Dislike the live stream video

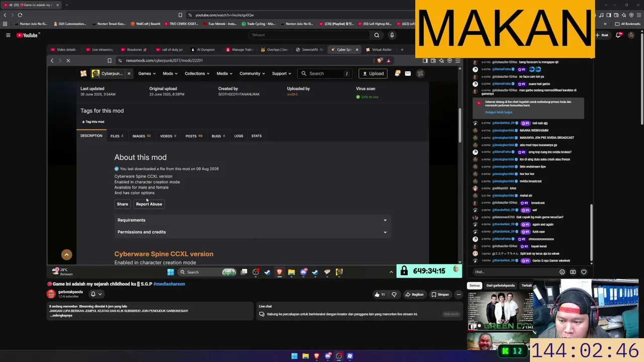[x=394, y=295]
